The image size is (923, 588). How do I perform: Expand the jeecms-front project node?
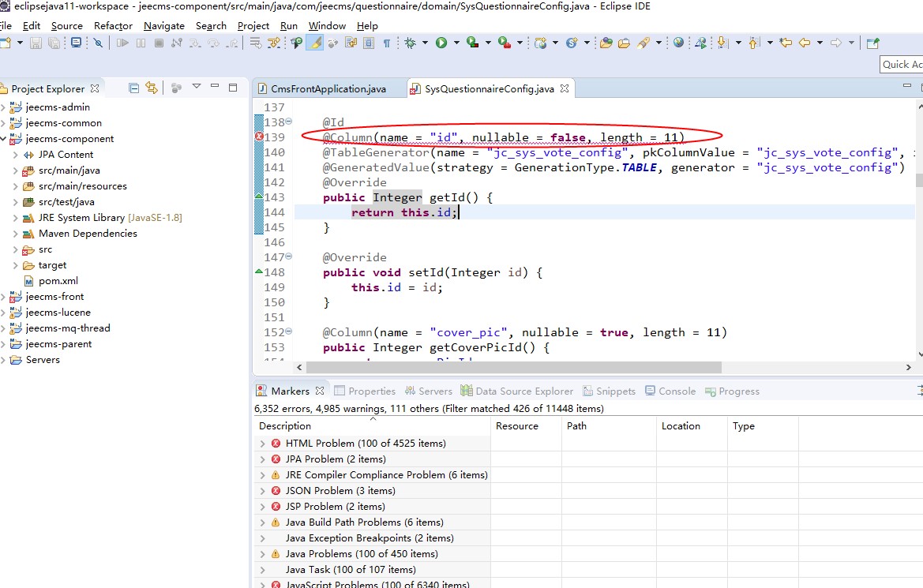coord(3,297)
